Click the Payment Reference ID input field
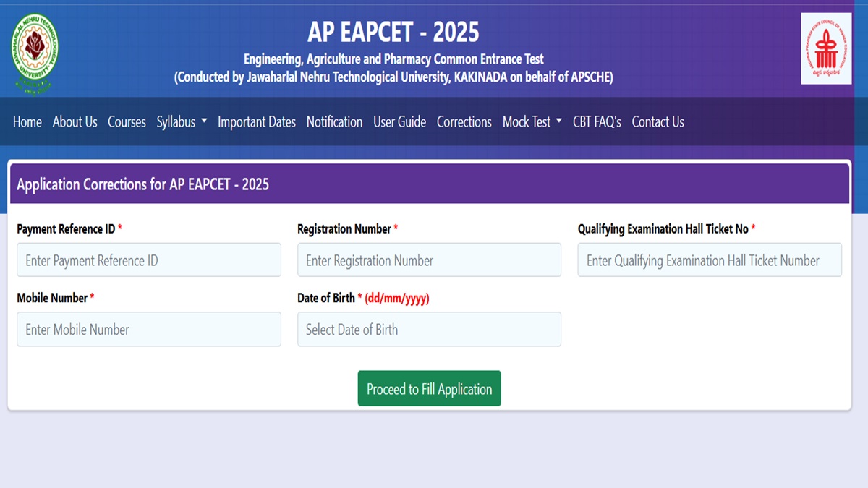 149,260
